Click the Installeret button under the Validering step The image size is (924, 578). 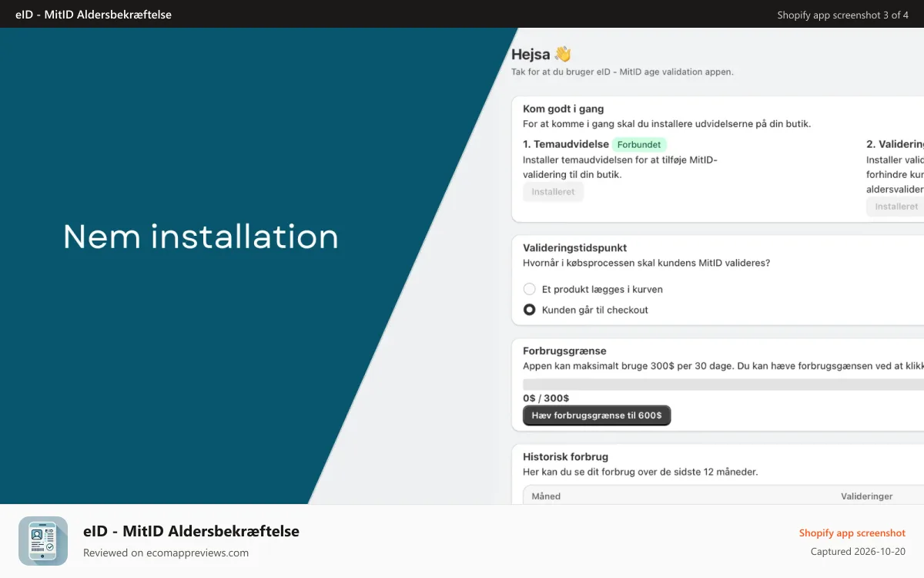tap(896, 207)
